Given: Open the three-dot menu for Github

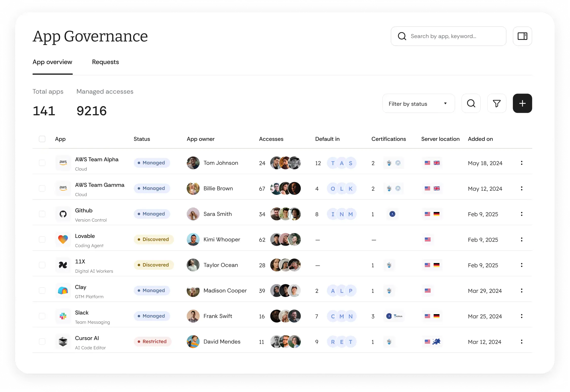Looking at the screenshot, I should [x=522, y=214].
